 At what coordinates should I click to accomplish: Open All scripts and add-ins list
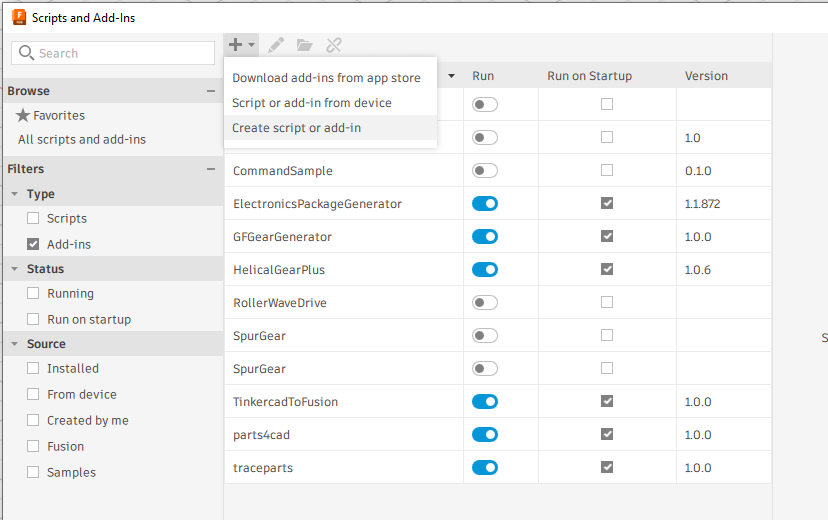point(82,140)
